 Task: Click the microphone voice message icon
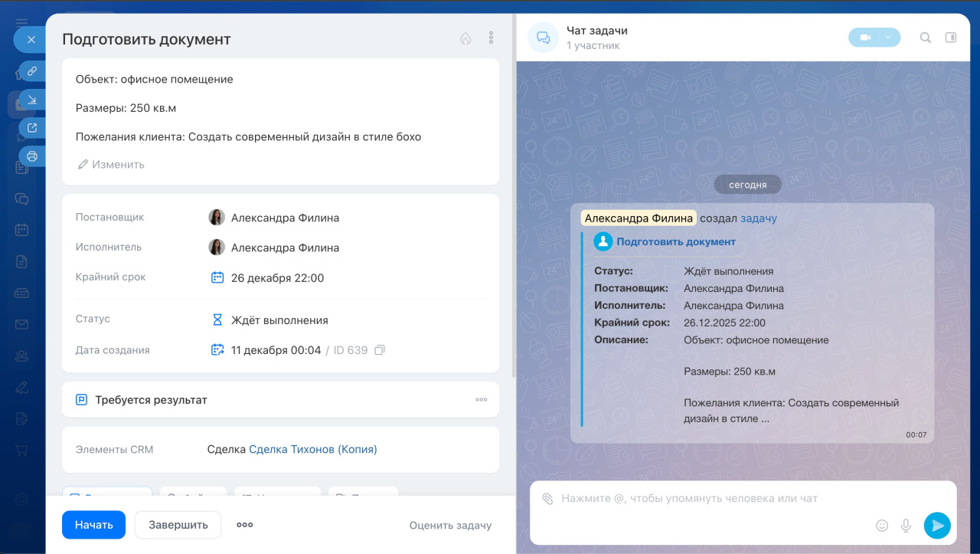906,526
